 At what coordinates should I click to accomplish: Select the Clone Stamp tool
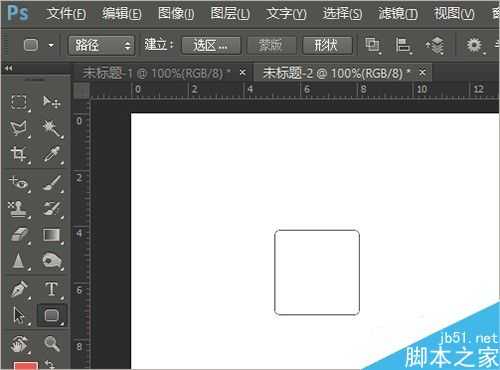pyautogui.click(x=19, y=209)
